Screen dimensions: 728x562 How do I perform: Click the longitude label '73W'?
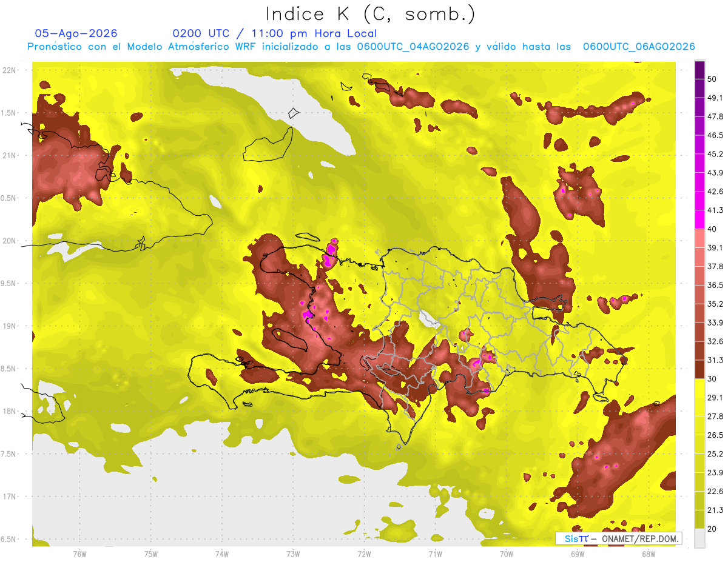click(x=293, y=554)
